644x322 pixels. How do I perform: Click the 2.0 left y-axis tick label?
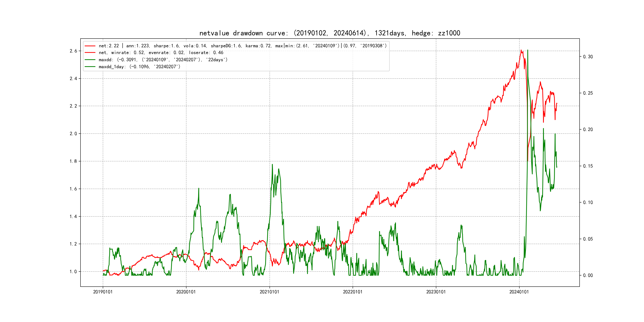tap(73, 134)
